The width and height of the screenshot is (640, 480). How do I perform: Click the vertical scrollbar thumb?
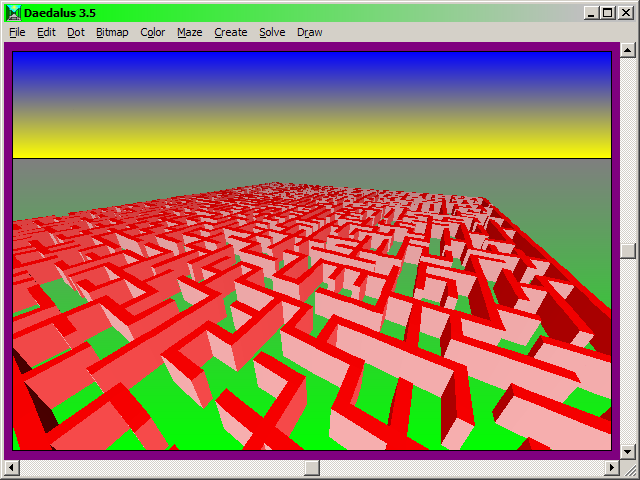coord(627,251)
